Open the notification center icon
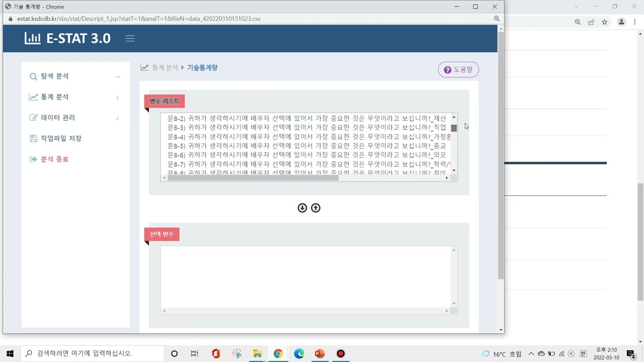The height and width of the screenshot is (362, 644). click(631, 354)
